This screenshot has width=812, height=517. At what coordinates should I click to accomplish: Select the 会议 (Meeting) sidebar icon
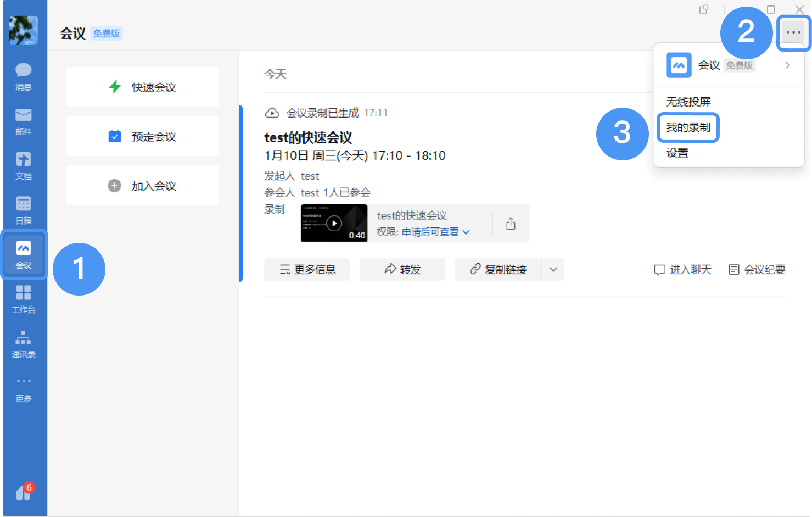(x=24, y=254)
